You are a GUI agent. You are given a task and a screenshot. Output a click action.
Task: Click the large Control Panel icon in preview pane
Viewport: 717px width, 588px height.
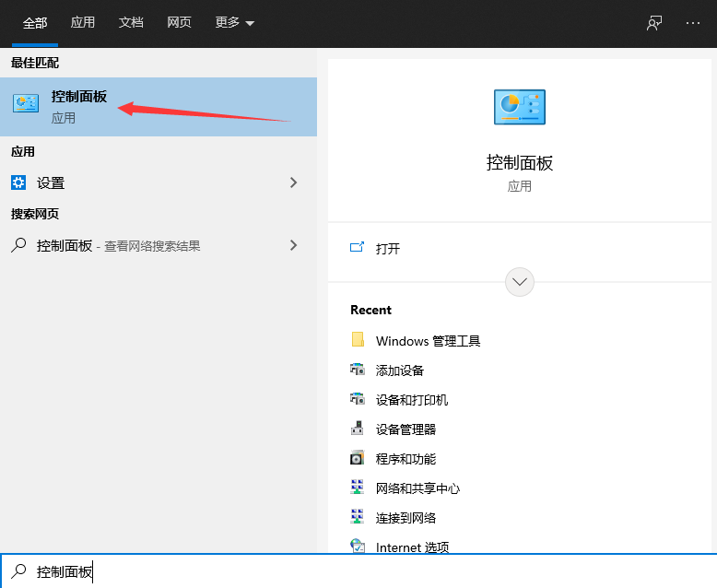click(519, 108)
